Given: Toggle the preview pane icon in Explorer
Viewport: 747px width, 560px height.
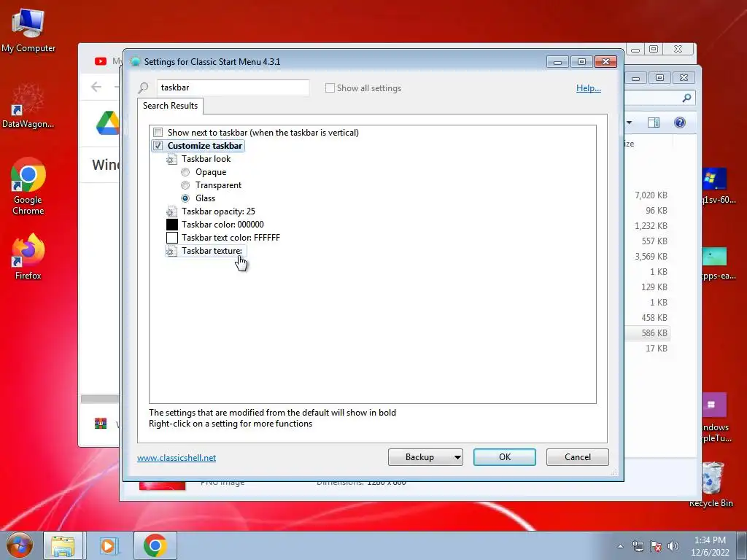Looking at the screenshot, I should (x=654, y=122).
